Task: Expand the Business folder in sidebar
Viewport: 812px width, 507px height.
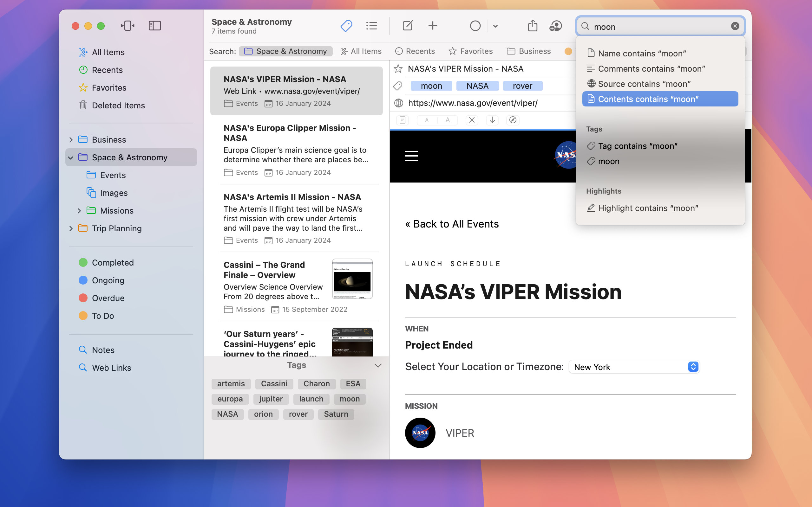Action: point(71,140)
